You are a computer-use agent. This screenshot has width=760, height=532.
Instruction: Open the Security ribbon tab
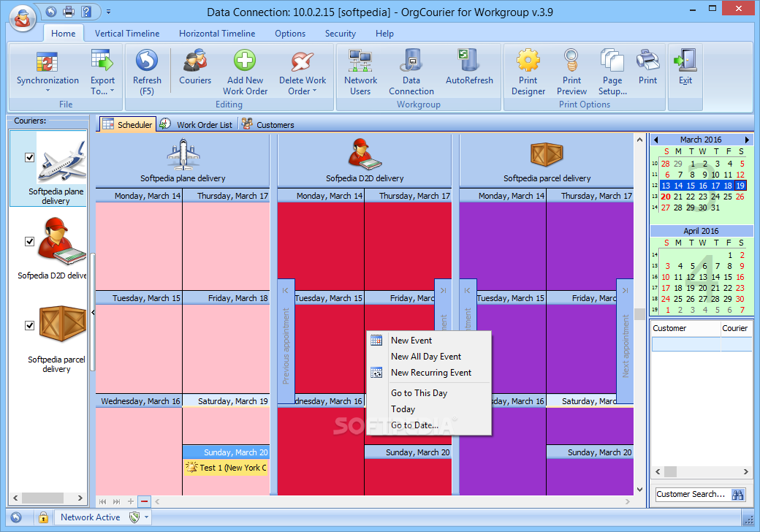click(341, 34)
